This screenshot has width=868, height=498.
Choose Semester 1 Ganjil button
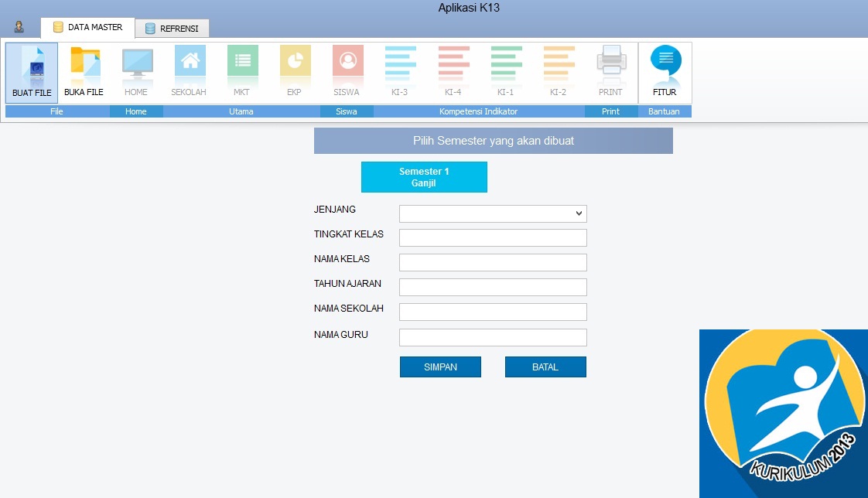pyautogui.click(x=424, y=177)
